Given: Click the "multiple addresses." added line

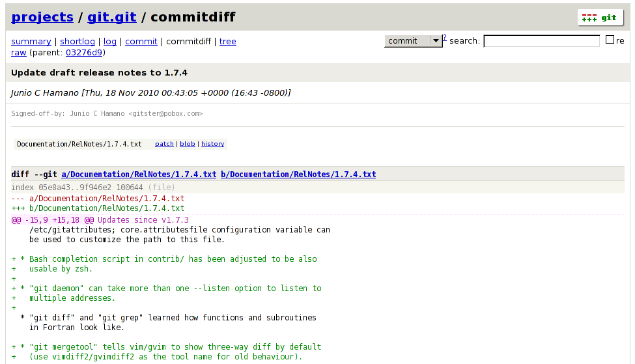Looking at the screenshot, I should [x=63, y=298].
